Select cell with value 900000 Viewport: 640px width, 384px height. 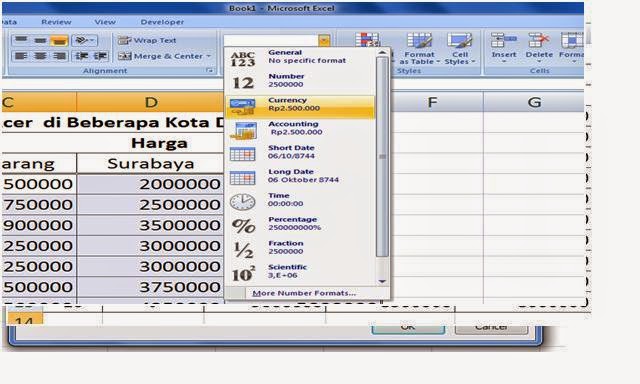click(x=39, y=225)
